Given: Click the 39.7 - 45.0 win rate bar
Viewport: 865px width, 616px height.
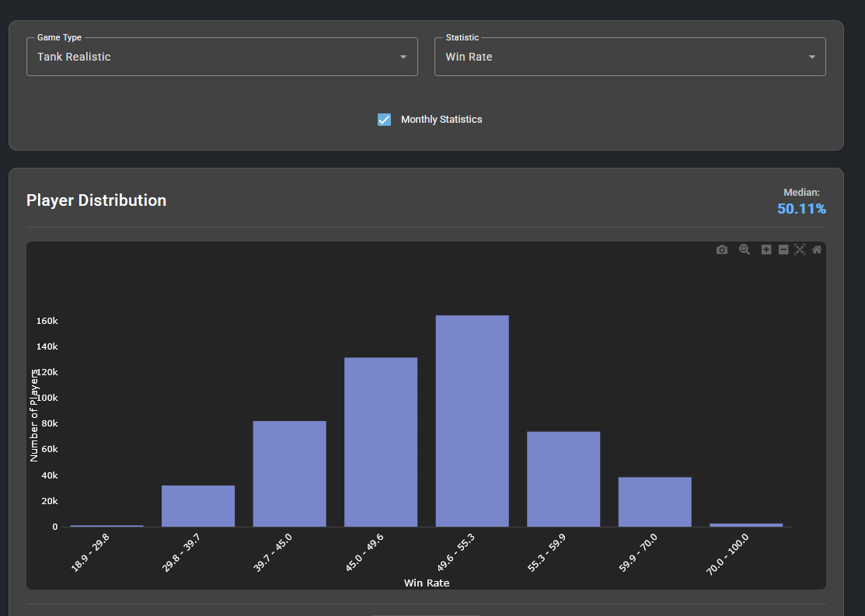Looking at the screenshot, I should [x=289, y=474].
